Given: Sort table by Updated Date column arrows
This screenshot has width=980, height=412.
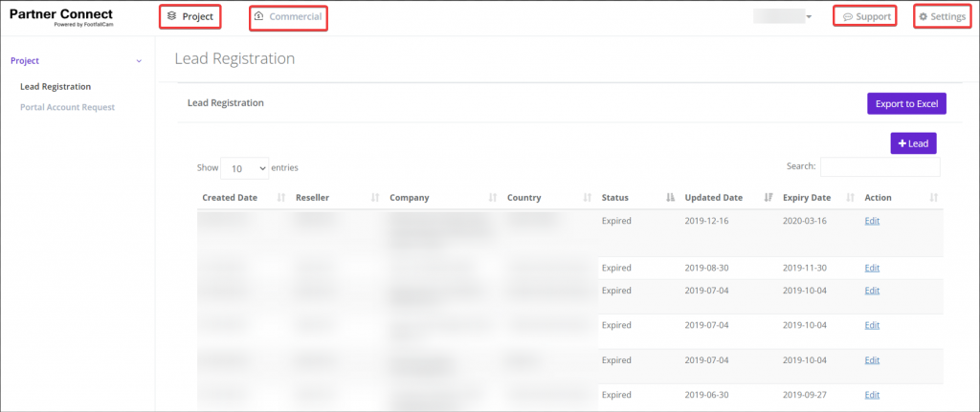Looking at the screenshot, I should pos(768,198).
